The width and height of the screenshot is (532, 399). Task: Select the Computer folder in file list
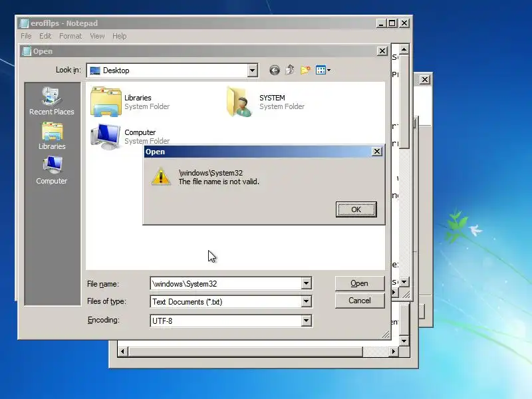click(x=130, y=136)
